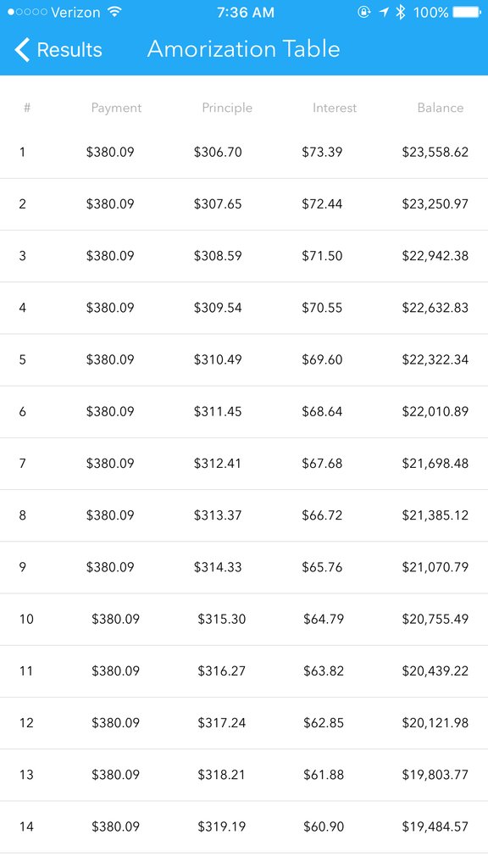Tap the Wi-Fi status icon
488x868 pixels.
(114, 12)
